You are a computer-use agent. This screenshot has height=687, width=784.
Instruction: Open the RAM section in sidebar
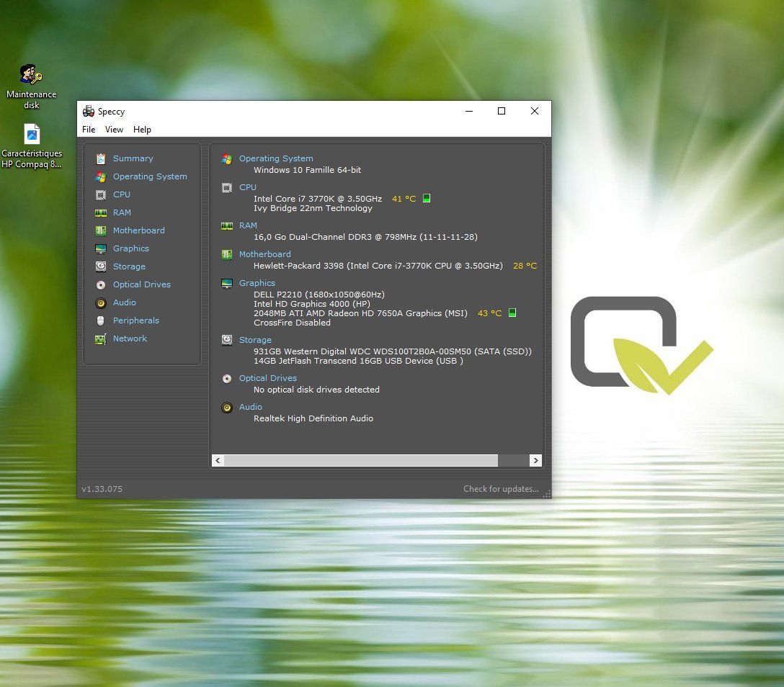[x=122, y=212]
